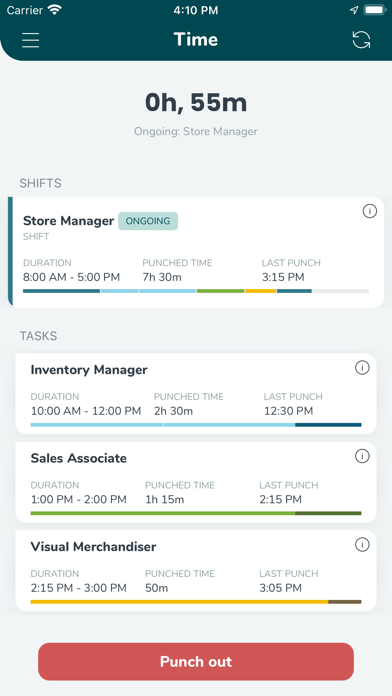Screen dimensions: 392x696
Task: Tap the SHIFTS section heading
Action: [40, 183]
